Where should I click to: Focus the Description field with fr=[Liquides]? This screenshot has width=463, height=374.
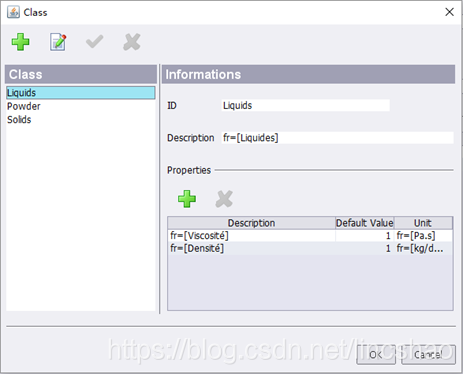(337, 138)
